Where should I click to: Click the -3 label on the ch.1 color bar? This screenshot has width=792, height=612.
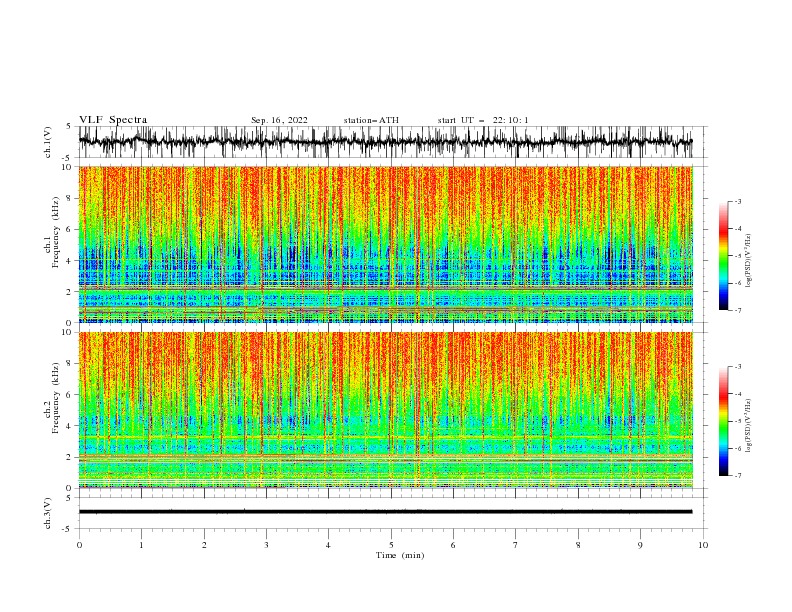point(737,201)
